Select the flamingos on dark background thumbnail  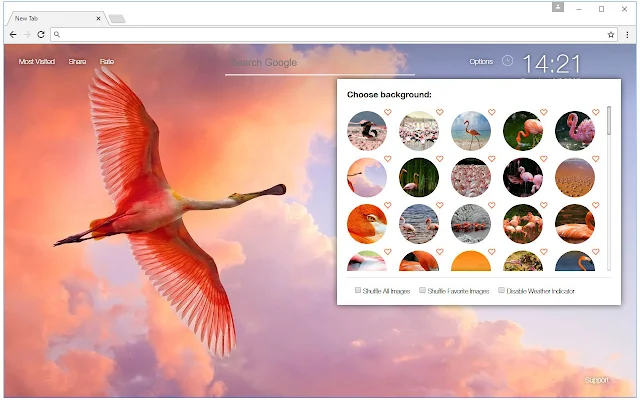[523, 178]
